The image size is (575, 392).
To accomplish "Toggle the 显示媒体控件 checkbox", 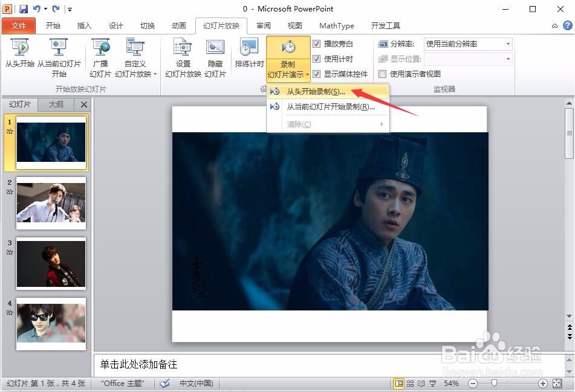I will click(x=316, y=74).
